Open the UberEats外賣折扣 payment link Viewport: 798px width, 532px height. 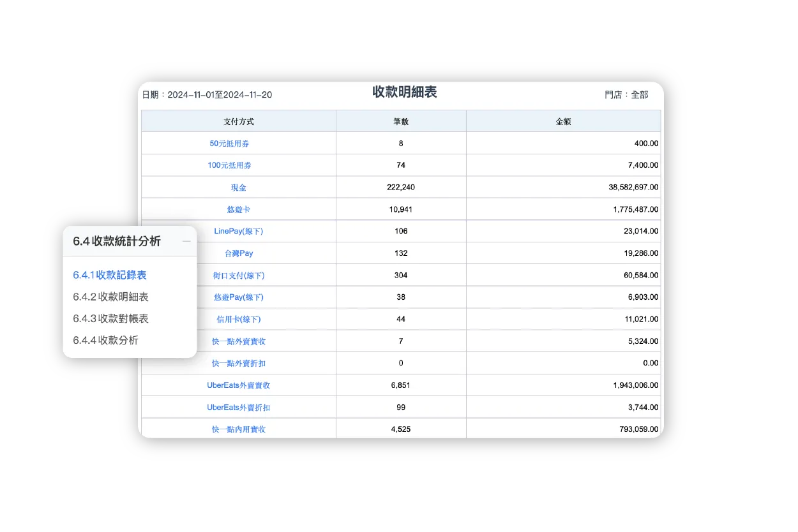pyautogui.click(x=239, y=407)
